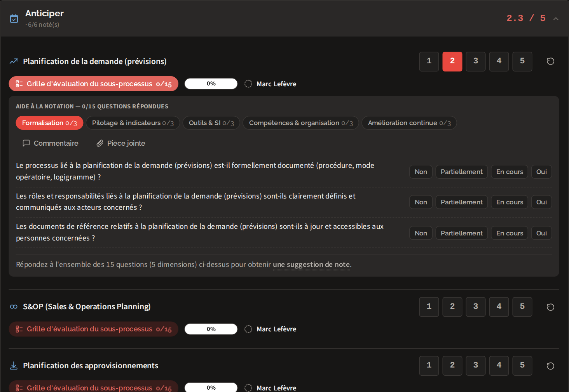The image size is (569, 392).
Task: Reset the Planification de la demande rating
Action: click(x=550, y=61)
